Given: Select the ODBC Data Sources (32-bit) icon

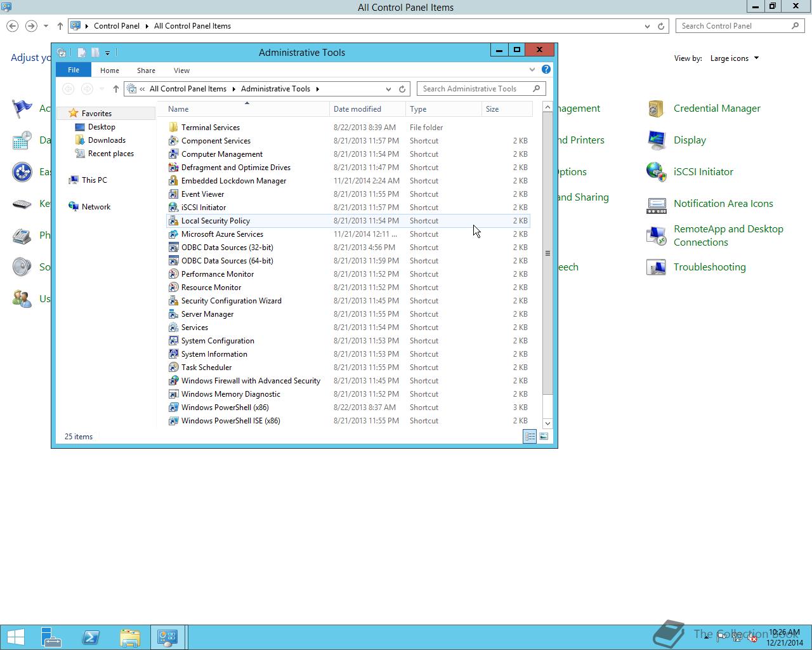Looking at the screenshot, I should coord(173,248).
